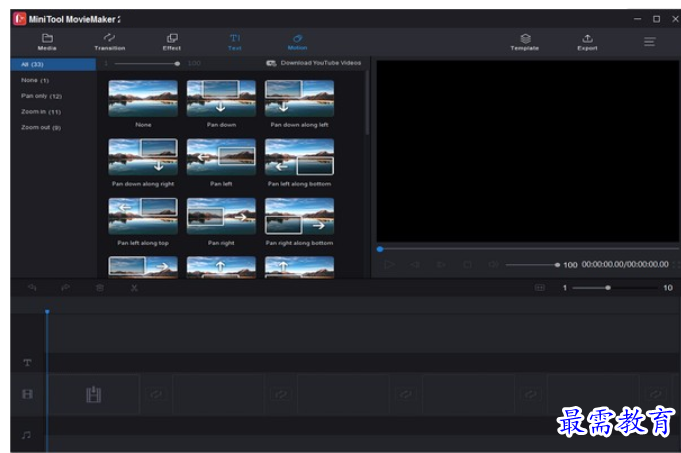The image size is (681, 453).
Task: Click zoom to fit timeline icon
Action: click(x=539, y=288)
